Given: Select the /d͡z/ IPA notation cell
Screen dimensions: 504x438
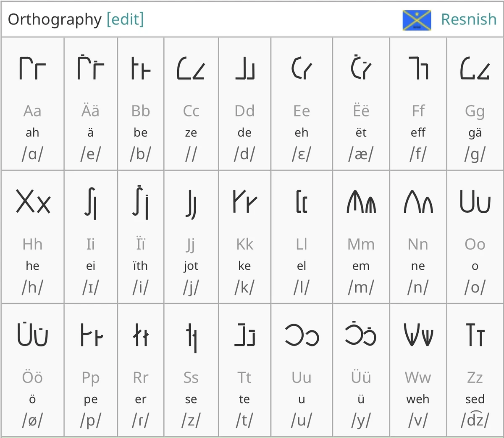Looking at the screenshot, I should [x=475, y=420].
